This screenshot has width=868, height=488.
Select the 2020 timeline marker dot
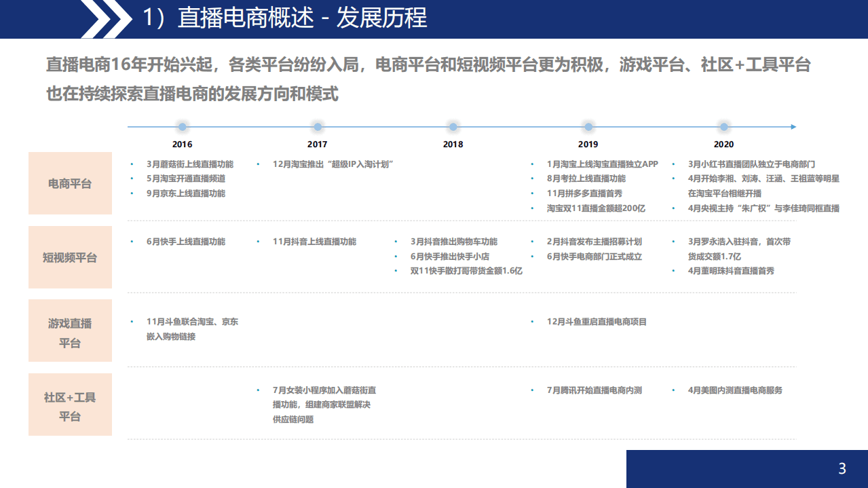(723, 126)
